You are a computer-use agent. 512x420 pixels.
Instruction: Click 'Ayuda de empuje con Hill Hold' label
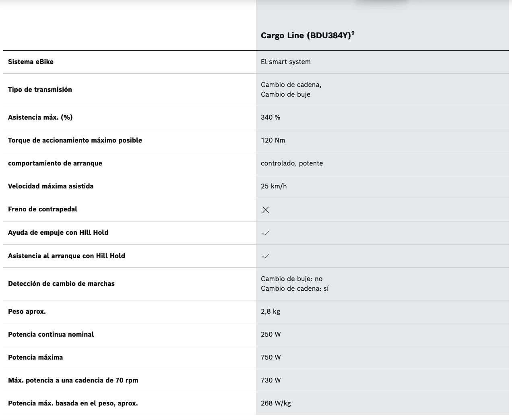tap(58, 232)
